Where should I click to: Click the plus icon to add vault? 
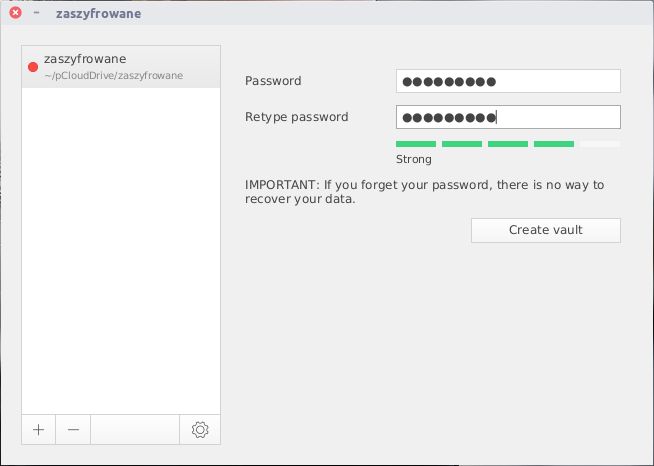(x=38, y=429)
